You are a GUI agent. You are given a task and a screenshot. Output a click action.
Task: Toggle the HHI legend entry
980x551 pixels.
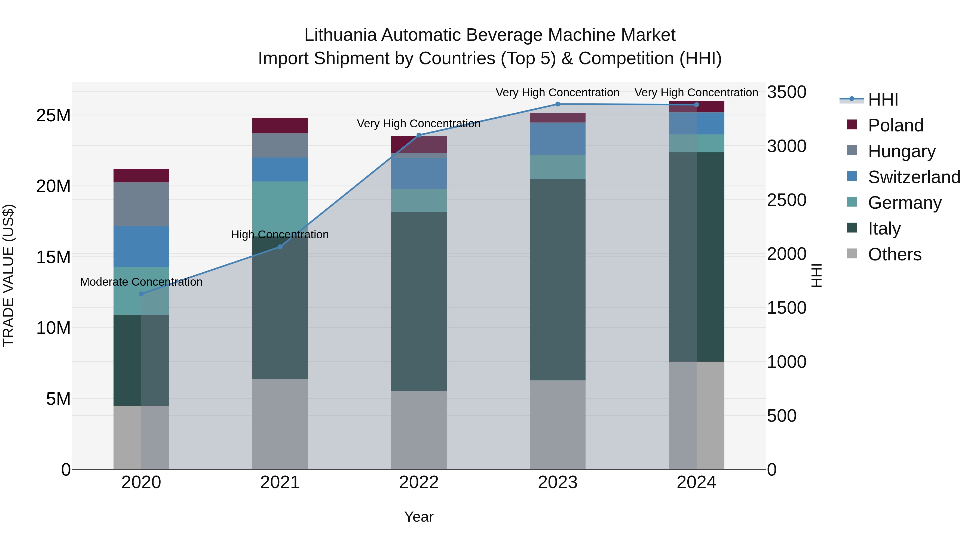click(x=869, y=100)
